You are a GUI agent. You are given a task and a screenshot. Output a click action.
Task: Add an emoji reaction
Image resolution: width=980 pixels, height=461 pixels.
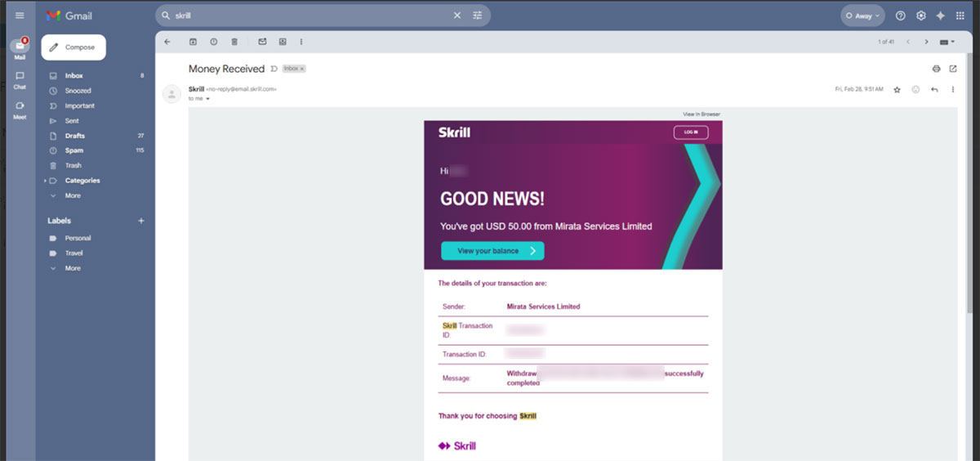pos(915,89)
